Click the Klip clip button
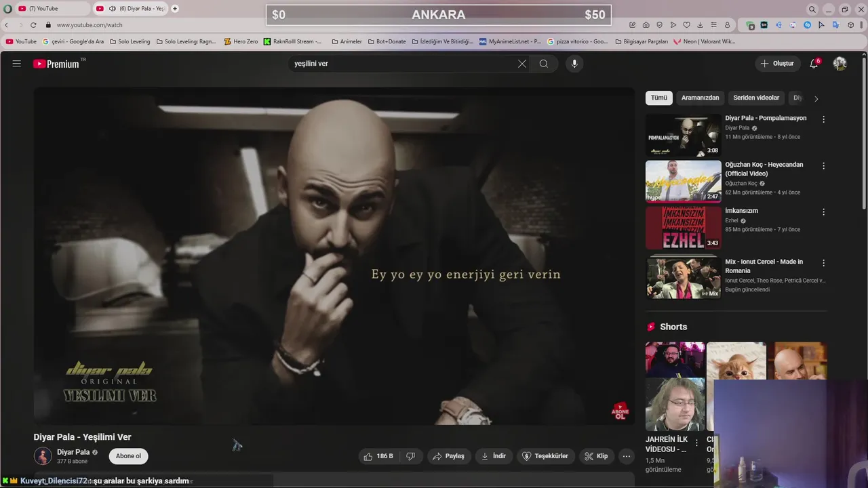The width and height of the screenshot is (868, 488). (597, 456)
